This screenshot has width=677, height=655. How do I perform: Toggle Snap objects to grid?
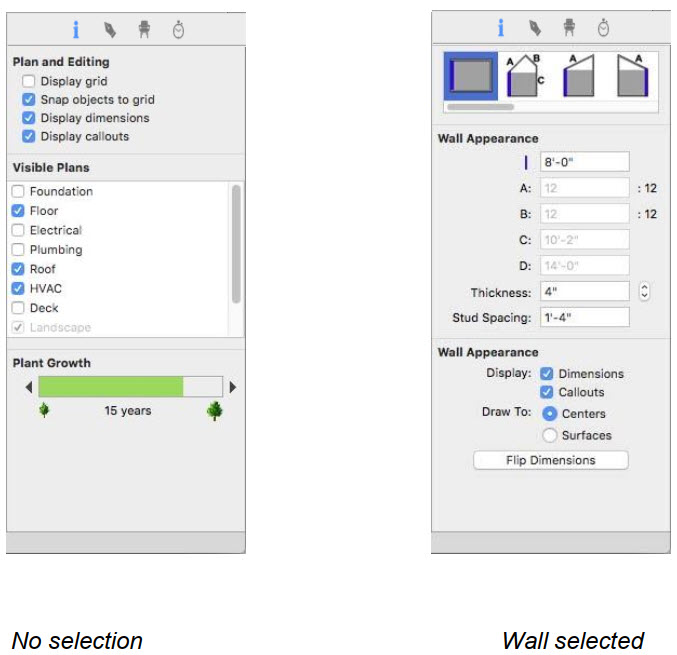pyautogui.click(x=28, y=100)
